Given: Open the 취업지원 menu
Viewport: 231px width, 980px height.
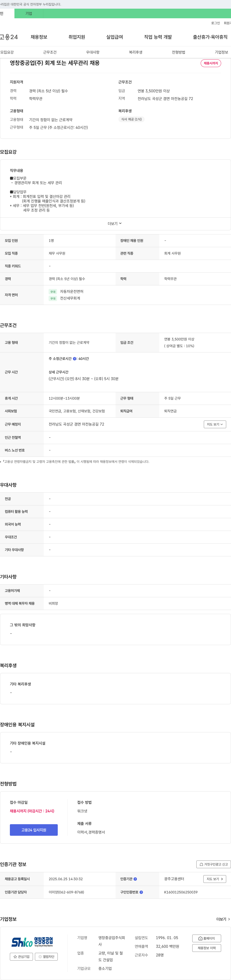Looking at the screenshot, I should point(77,37).
